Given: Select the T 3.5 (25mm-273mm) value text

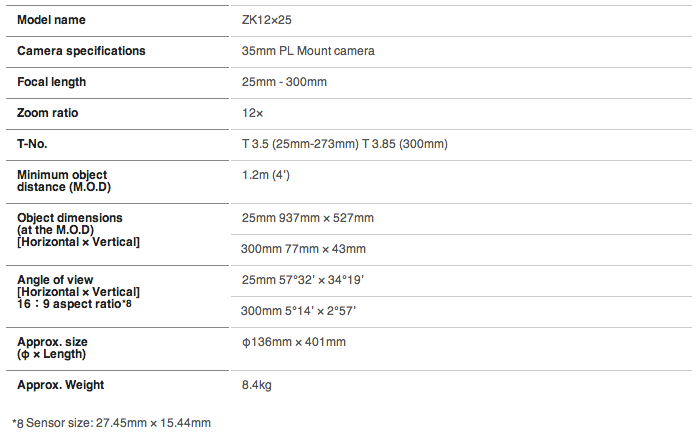Looking at the screenshot, I should (300, 144).
